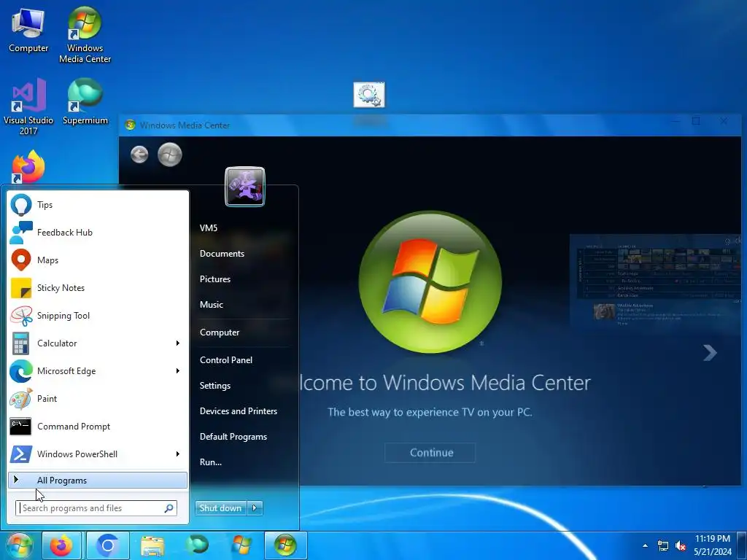The height and width of the screenshot is (560, 747).
Task: Maximize the Windows Media Center window
Action: pos(696,122)
